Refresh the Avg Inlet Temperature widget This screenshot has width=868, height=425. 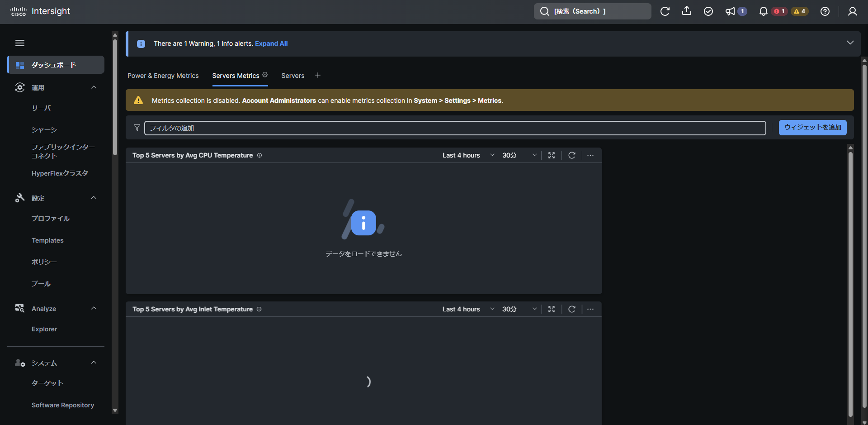(x=571, y=309)
